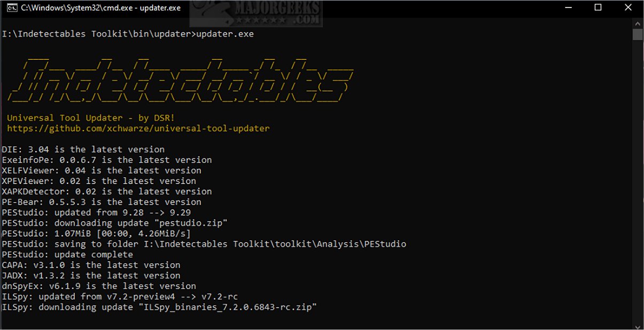Image resolution: width=644 pixels, height=330 pixels.
Task: Click the DIE version status line
Action: (83, 149)
